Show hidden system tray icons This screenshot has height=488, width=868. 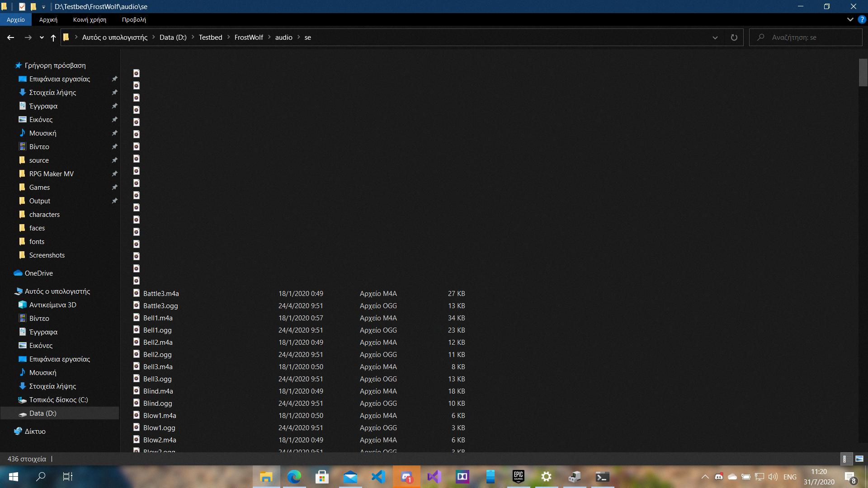coord(705,477)
